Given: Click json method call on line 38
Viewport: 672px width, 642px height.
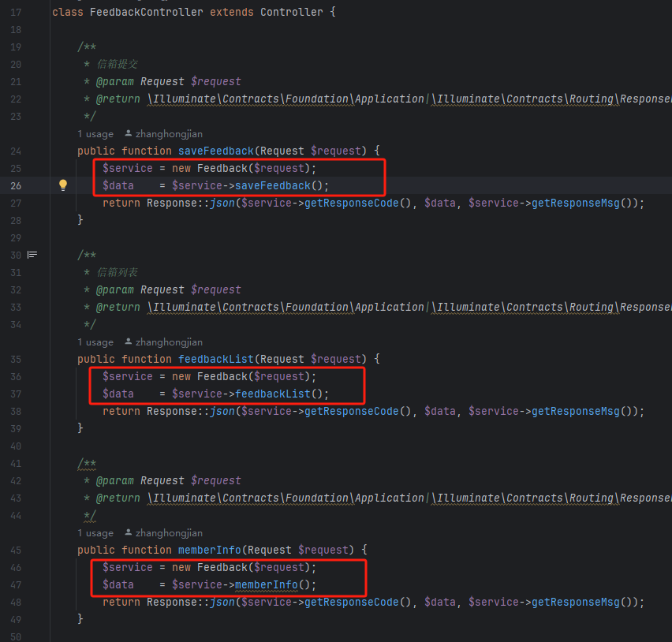Looking at the screenshot, I should 222,411.
